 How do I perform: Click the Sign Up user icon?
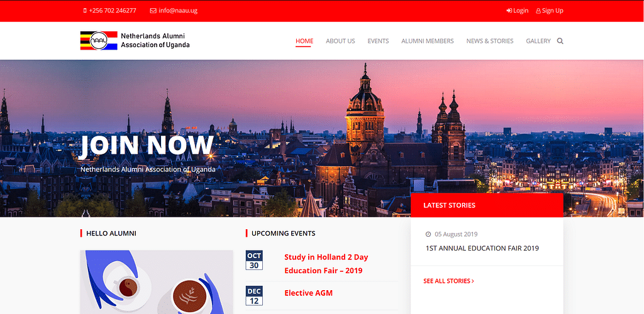tap(538, 11)
